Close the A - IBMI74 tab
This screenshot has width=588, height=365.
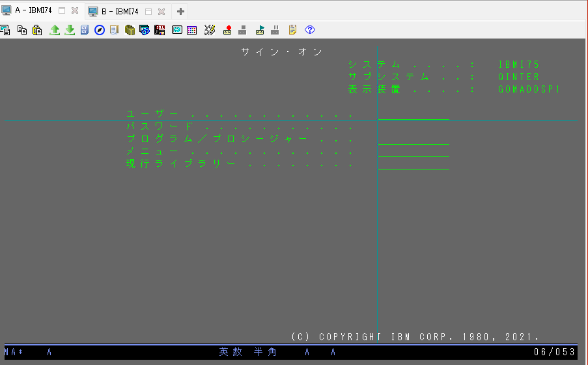click(x=75, y=10)
